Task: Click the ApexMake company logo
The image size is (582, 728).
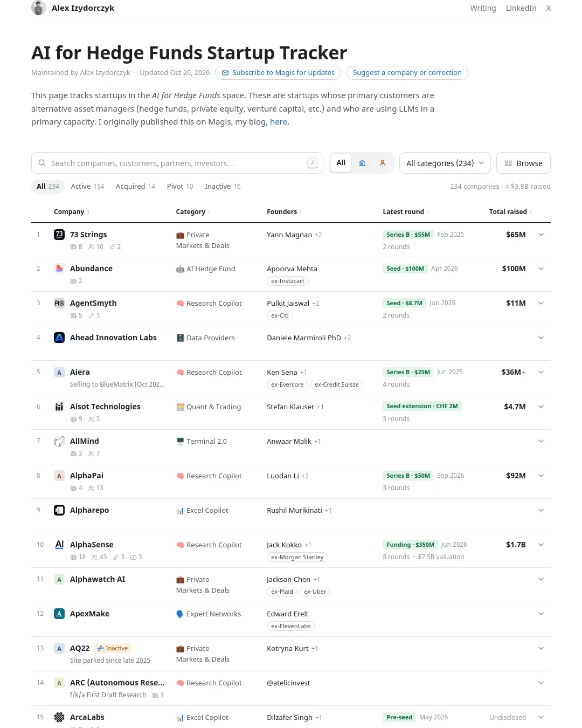Action: [x=59, y=614]
